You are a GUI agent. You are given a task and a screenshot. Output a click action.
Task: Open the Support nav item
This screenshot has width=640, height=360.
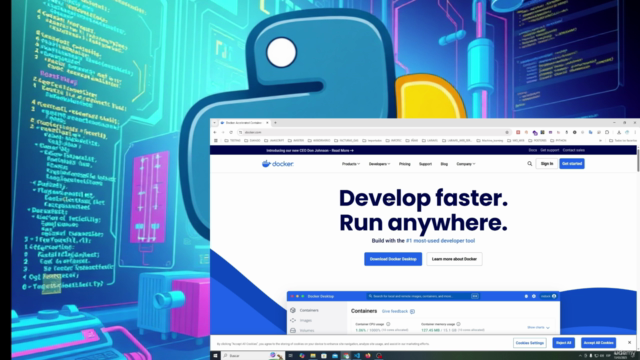(x=425, y=164)
